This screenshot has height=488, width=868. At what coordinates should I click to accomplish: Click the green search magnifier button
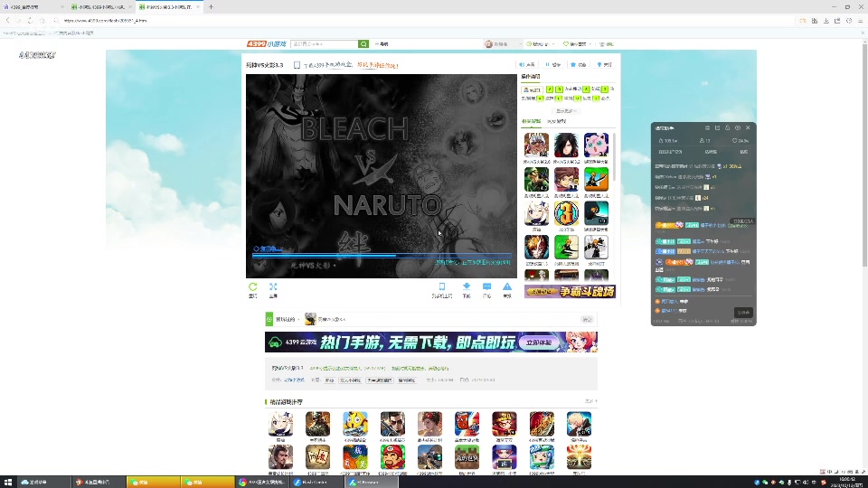(x=363, y=43)
